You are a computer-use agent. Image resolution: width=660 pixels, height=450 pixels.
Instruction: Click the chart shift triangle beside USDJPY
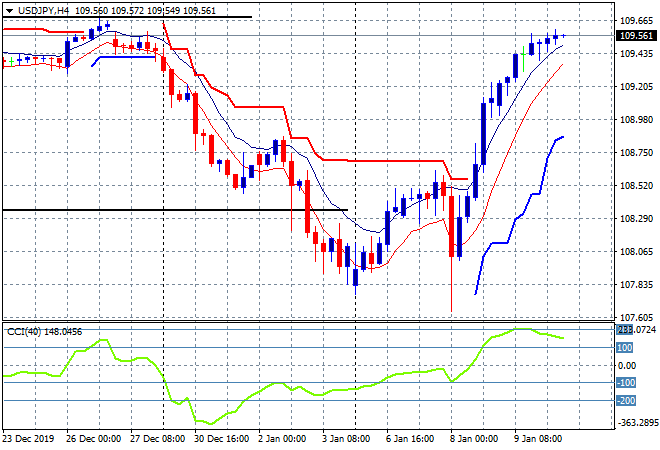point(9,10)
